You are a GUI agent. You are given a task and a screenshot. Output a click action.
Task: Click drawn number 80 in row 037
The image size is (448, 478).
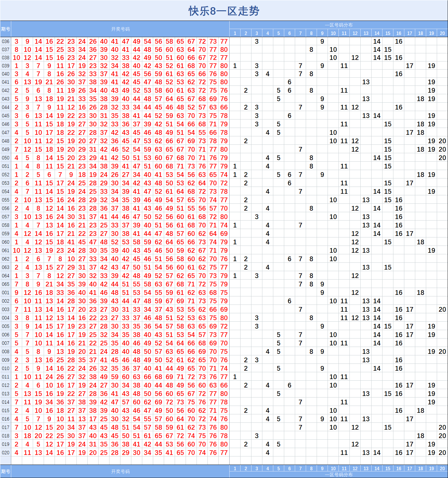(224, 50)
